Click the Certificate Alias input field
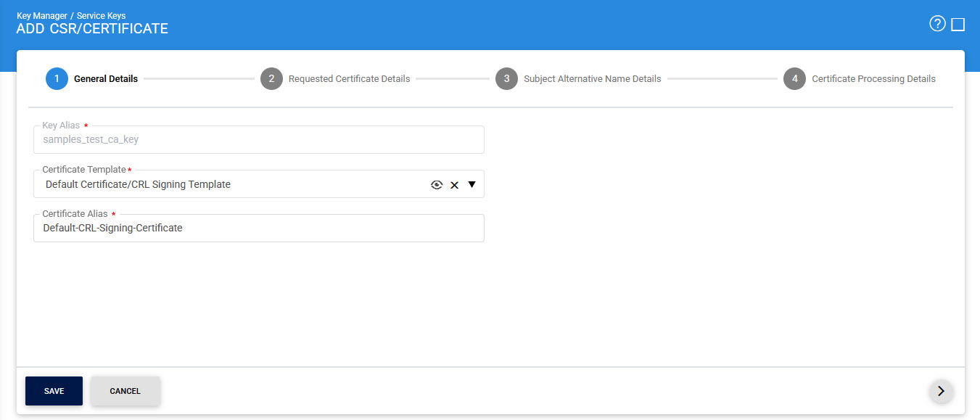Image resolution: width=980 pixels, height=420 pixels. pyautogui.click(x=259, y=228)
